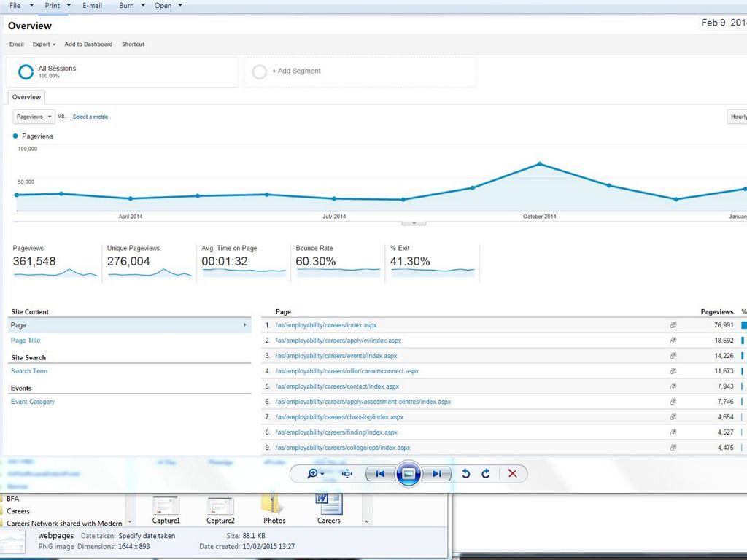Click the zoom magnifier icon

[x=314, y=474]
